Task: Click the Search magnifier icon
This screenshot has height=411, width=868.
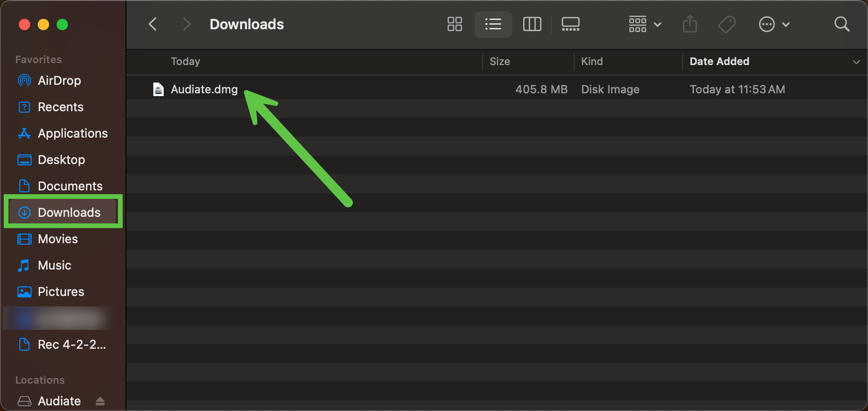Action: [x=842, y=24]
